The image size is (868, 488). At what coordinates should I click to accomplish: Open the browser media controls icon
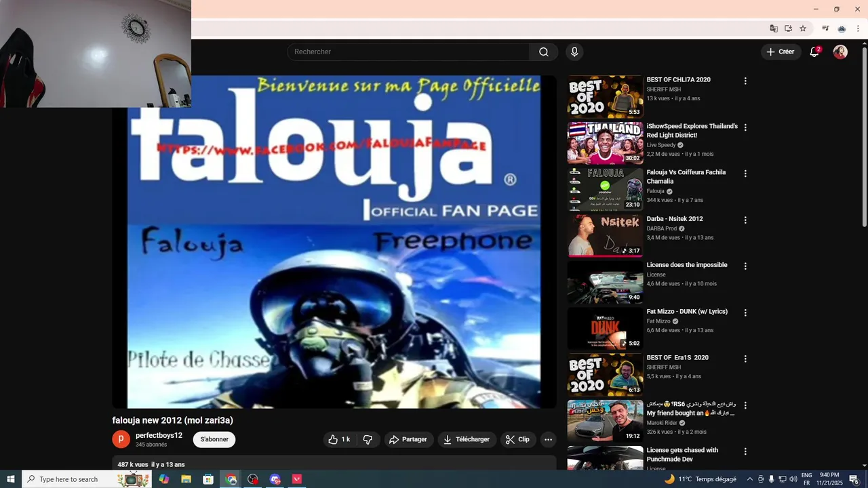pos(825,28)
